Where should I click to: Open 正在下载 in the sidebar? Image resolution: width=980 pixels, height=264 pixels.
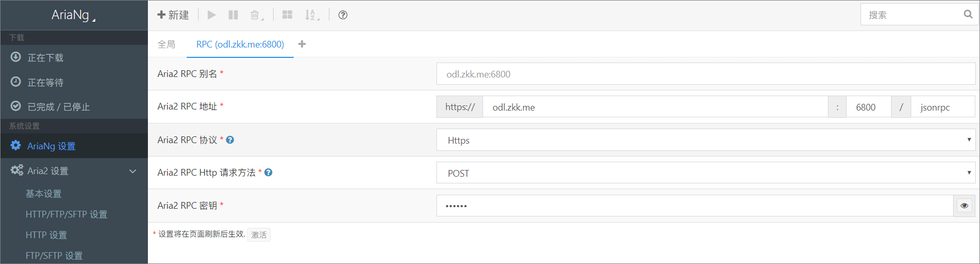click(46, 57)
